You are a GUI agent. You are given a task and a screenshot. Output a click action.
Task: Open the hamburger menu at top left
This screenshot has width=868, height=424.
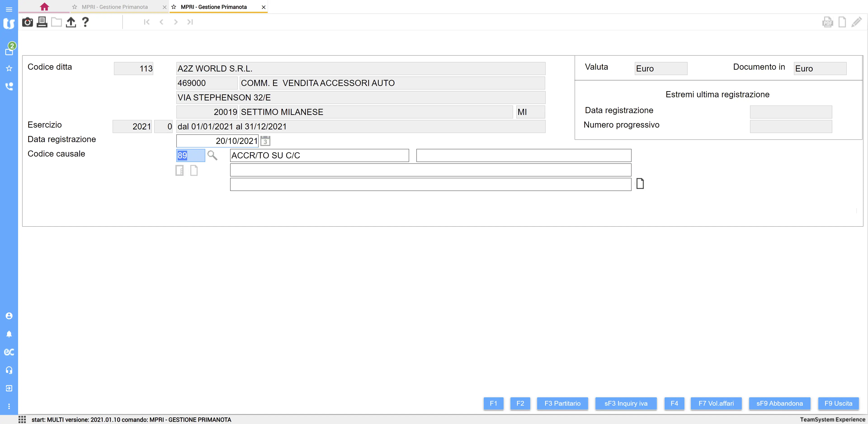pos(9,9)
